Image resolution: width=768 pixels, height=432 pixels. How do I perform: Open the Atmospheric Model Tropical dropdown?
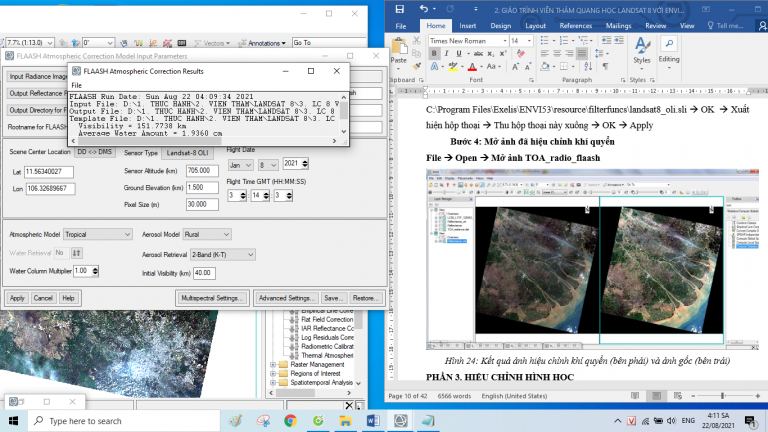[98, 234]
